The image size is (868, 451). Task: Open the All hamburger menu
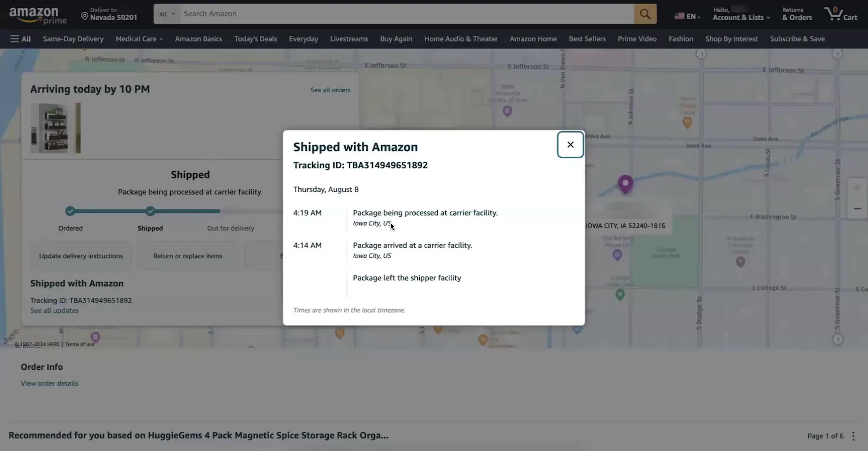pyautogui.click(x=21, y=39)
